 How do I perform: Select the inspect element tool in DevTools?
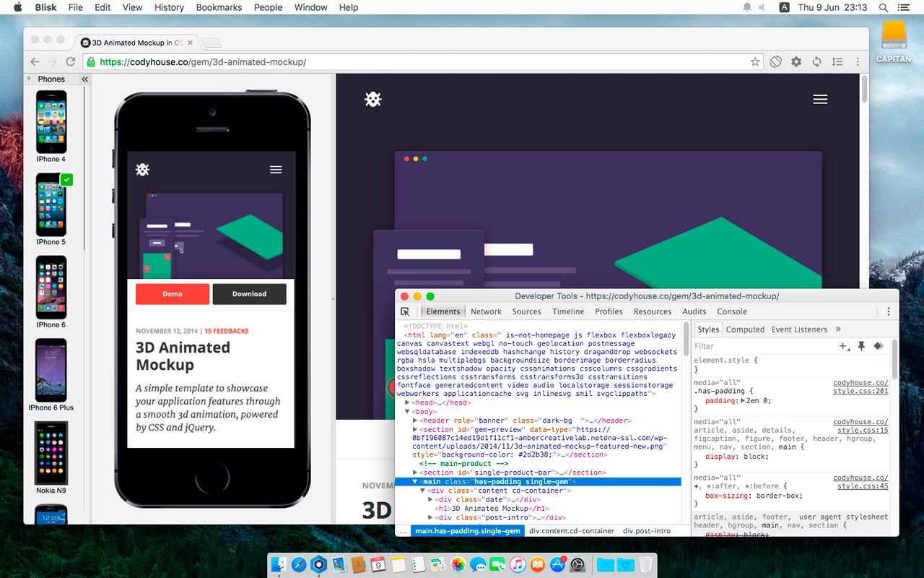point(406,311)
